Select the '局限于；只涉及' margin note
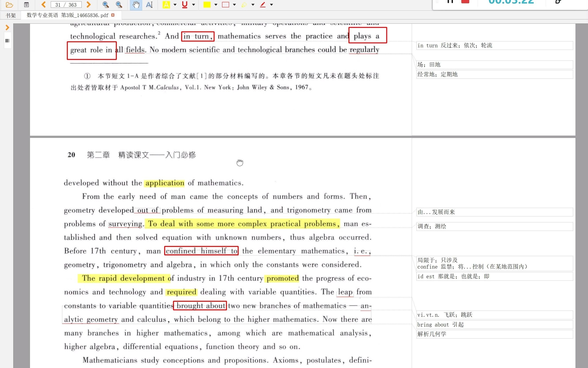Image resolution: width=588 pixels, height=368 pixels. pyautogui.click(x=494, y=263)
